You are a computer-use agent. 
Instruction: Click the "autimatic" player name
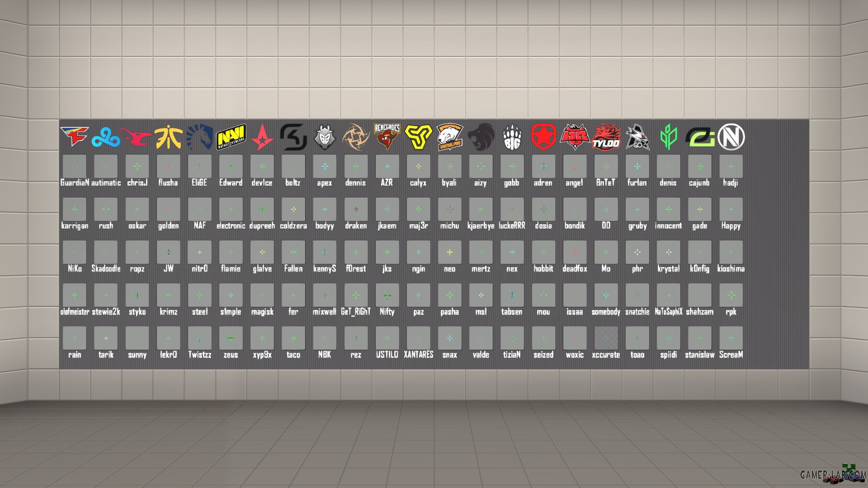click(x=106, y=183)
